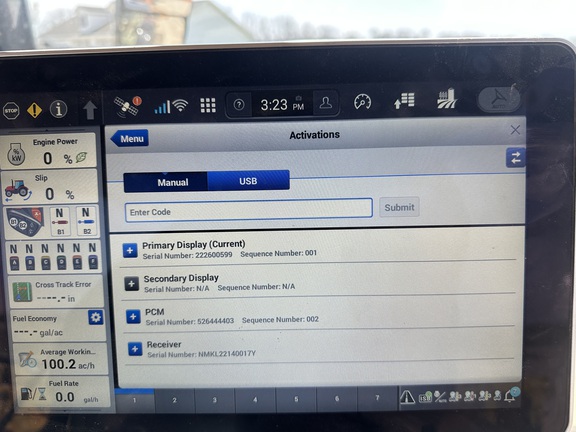
Task: Select Receiver serial NMKL22140017Y
Action: coord(201,354)
